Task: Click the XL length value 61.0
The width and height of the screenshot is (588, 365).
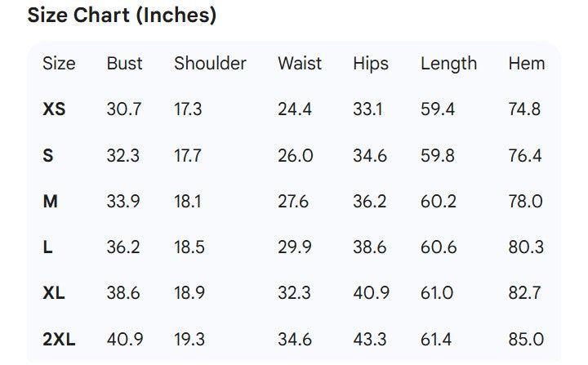Action: (x=438, y=293)
